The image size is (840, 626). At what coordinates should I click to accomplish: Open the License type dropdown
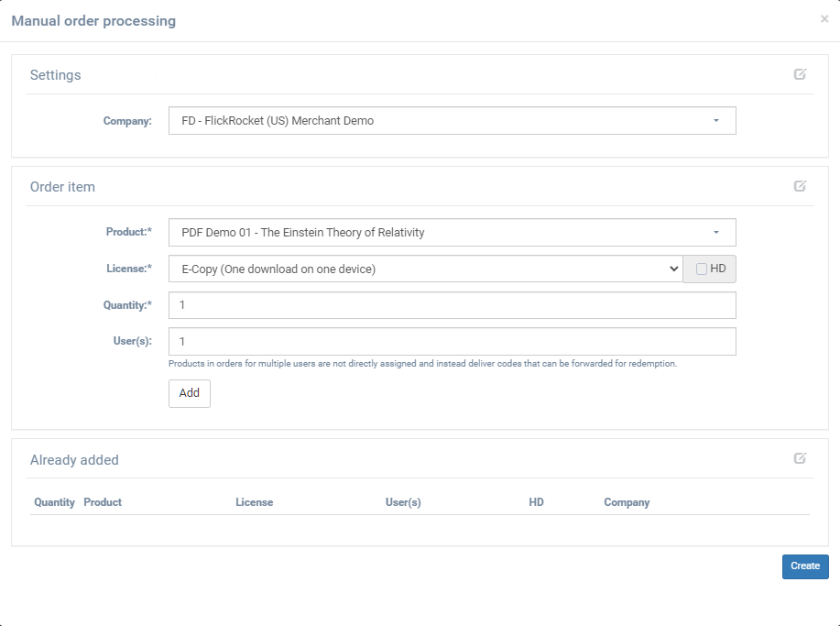click(x=425, y=269)
